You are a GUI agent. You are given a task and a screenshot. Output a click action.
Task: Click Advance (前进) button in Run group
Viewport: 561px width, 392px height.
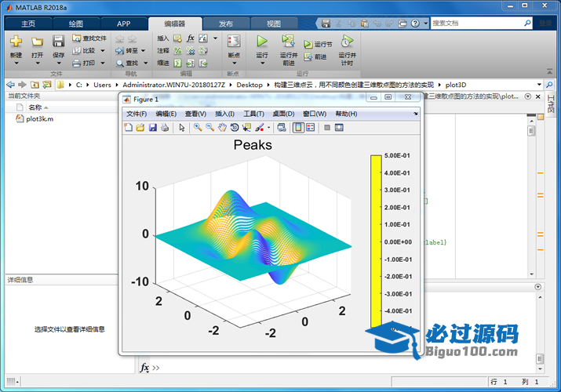pyautogui.click(x=315, y=56)
